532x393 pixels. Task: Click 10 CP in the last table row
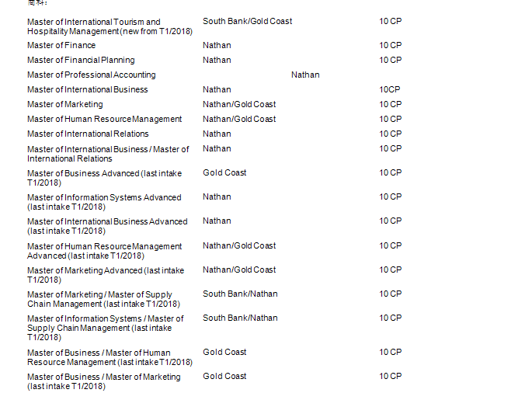(390, 376)
